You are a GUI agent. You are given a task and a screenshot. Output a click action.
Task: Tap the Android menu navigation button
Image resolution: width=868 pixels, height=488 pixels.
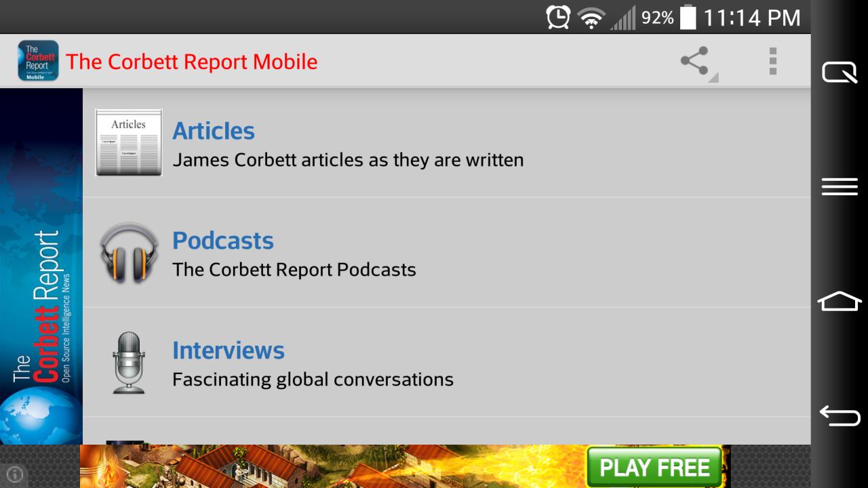tap(840, 186)
